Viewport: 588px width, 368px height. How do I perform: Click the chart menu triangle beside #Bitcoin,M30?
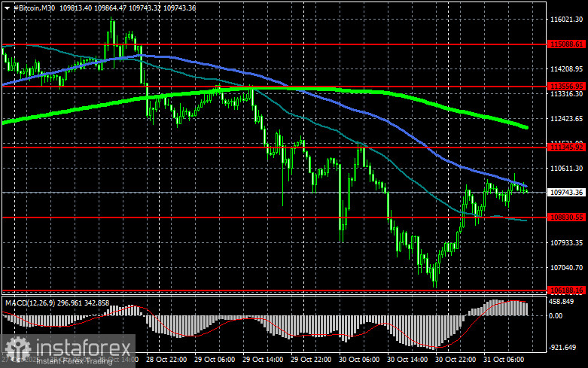(7, 8)
